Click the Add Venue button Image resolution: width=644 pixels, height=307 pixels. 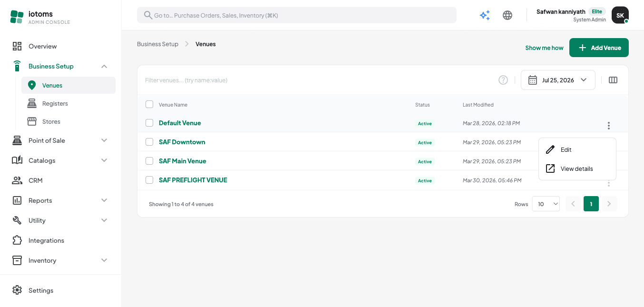pyautogui.click(x=599, y=48)
